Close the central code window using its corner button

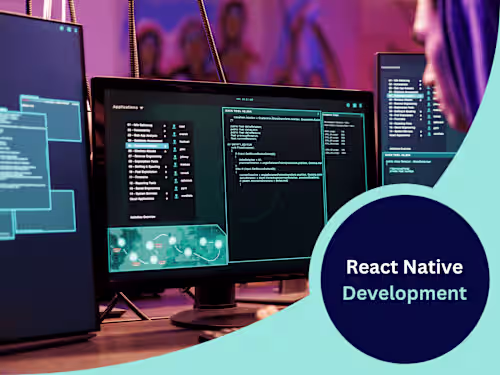click(318, 114)
